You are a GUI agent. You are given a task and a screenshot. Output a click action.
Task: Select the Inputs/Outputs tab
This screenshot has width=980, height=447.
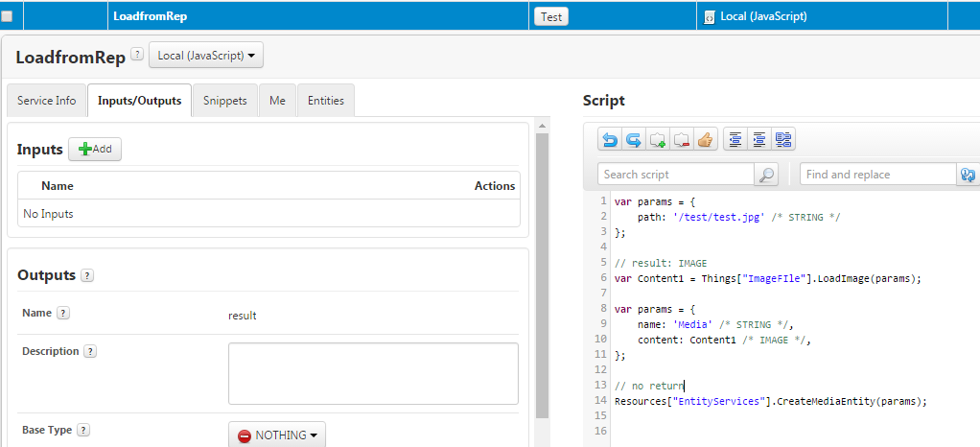(x=139, y=100)
